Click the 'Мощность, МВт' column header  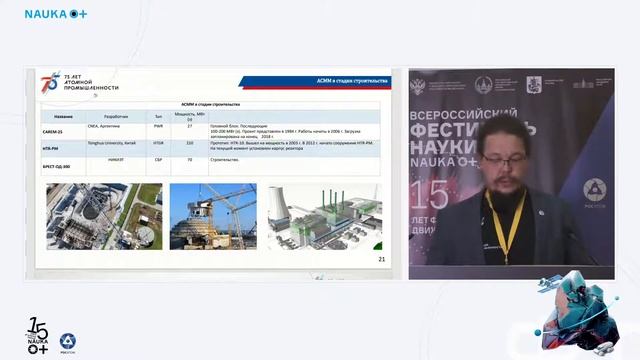point(189,117)
